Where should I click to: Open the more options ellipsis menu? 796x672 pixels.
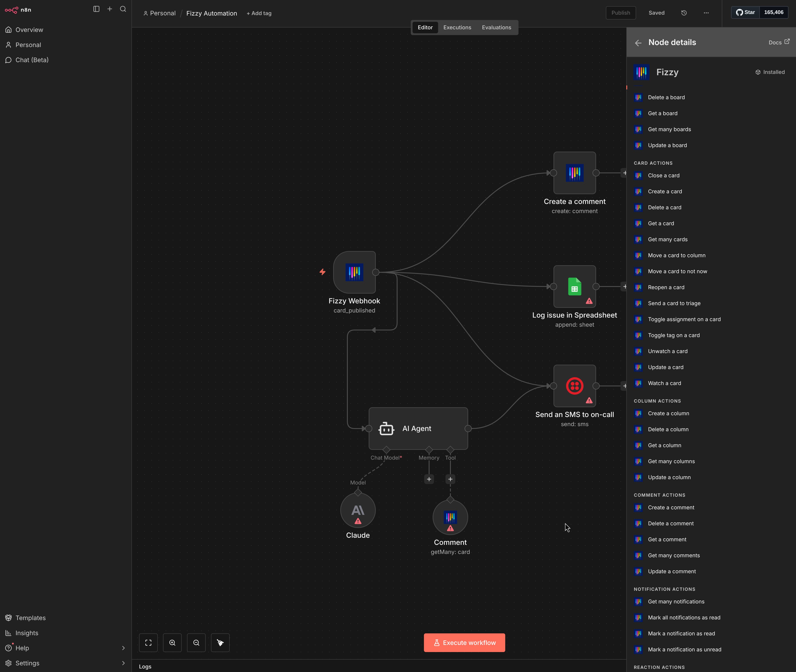706,13
